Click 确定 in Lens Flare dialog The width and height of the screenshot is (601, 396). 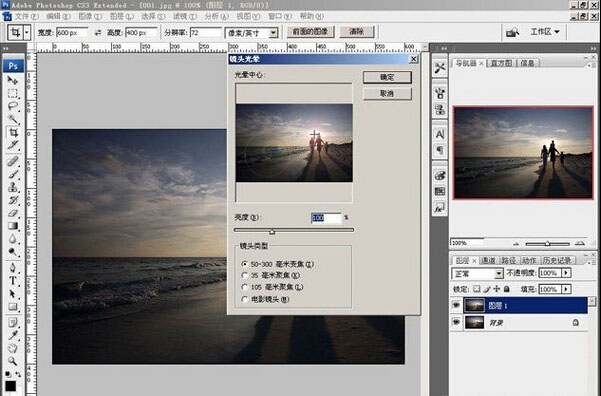[x=387, y=77]
